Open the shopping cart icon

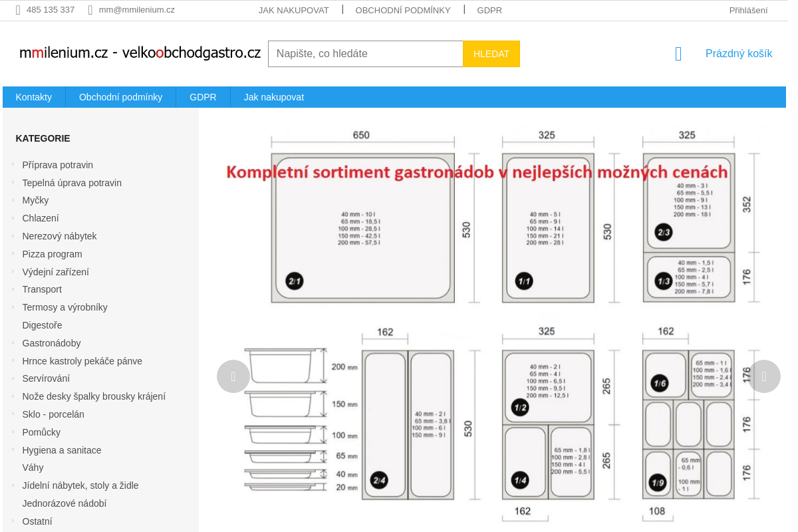(678, 54)
